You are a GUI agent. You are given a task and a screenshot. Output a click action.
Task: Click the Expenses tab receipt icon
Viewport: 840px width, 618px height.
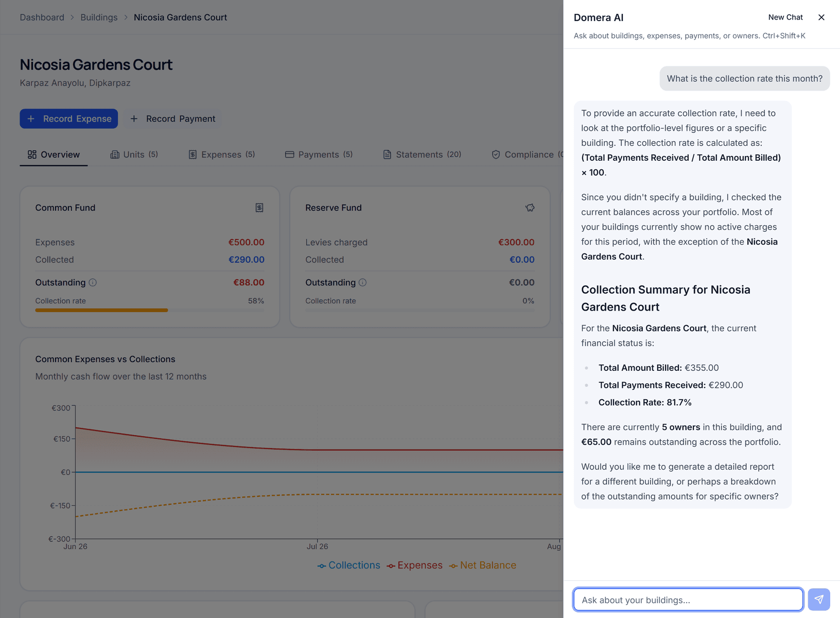tap(192, 154)
